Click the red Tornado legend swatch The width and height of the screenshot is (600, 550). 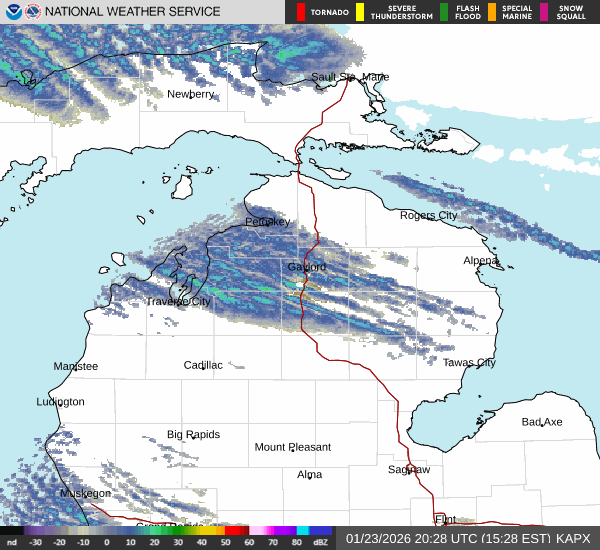[x=300, y=12]
